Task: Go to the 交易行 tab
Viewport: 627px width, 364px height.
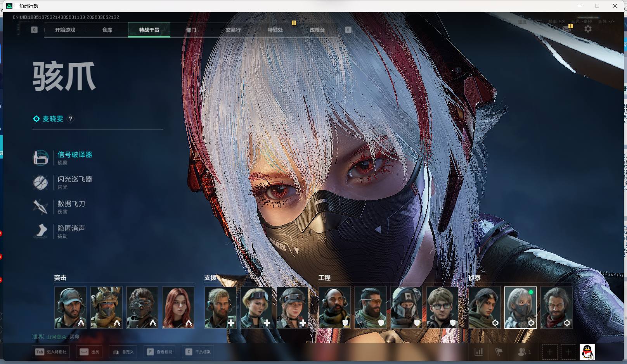Action: point(233,30)
